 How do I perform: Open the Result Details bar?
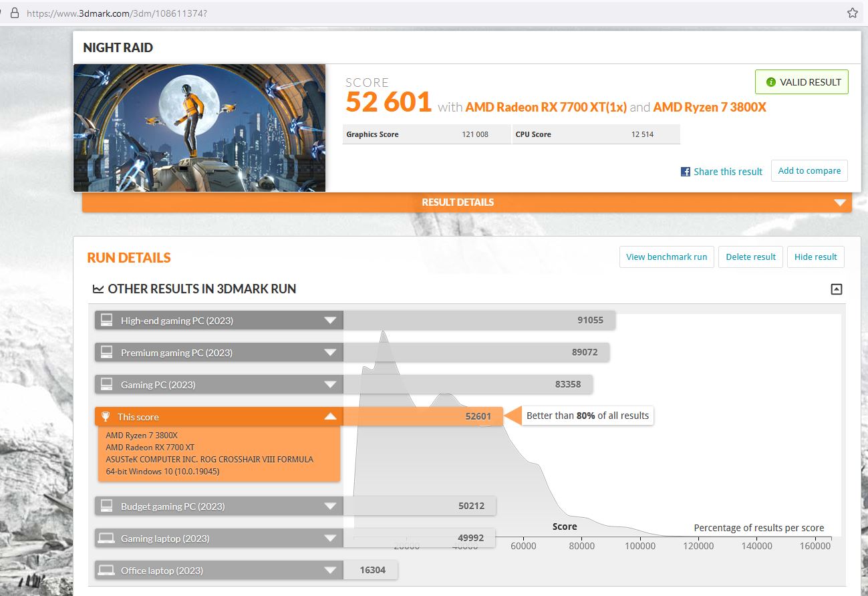pos(466,202)
